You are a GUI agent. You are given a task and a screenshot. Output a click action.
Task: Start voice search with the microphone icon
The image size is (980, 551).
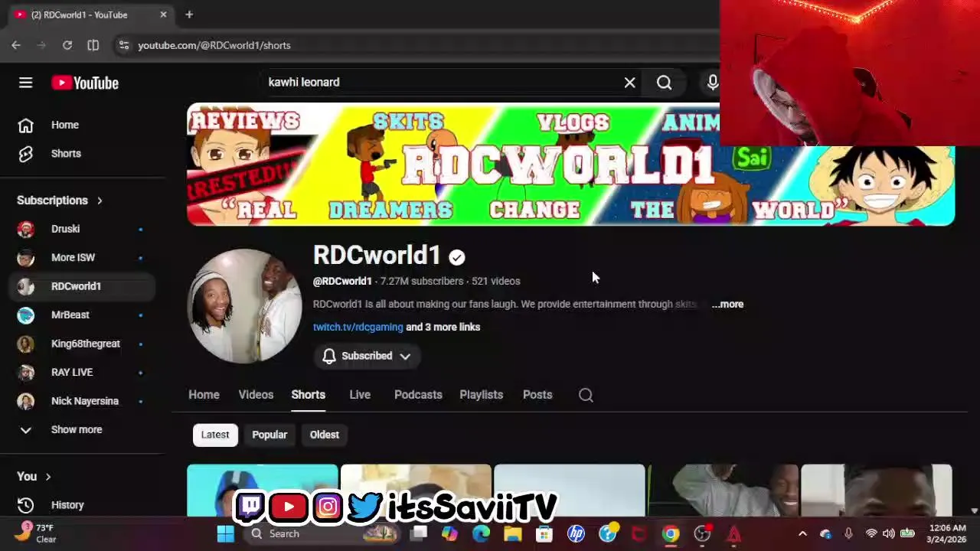[713, 82]
